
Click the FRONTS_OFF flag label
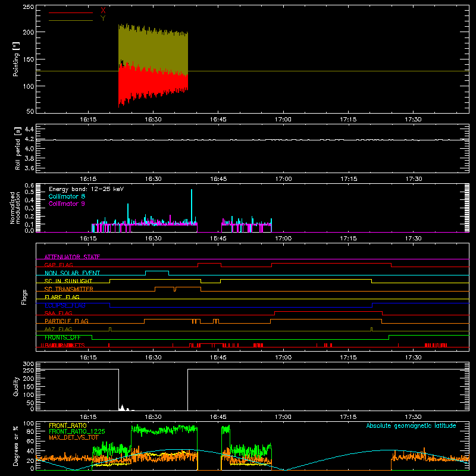click(62, 337)
